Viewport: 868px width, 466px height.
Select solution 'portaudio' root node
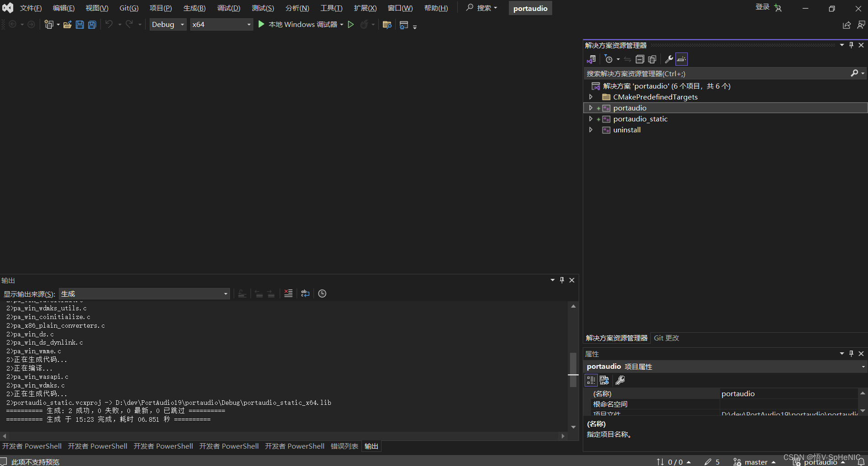(x=667, y=86)
